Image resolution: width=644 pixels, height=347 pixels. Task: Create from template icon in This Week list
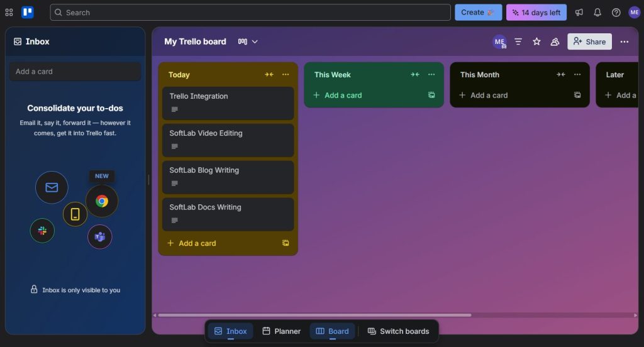tap(431, 95)
